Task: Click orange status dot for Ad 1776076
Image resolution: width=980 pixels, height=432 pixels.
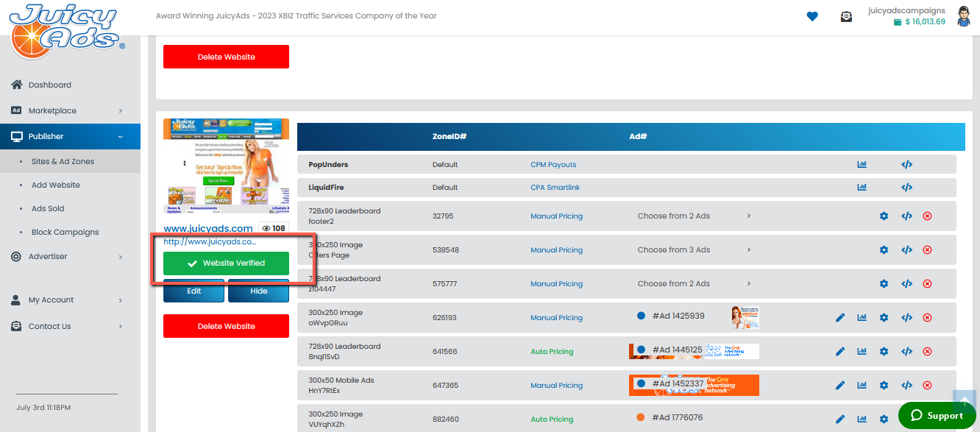Action: click(641, 417)
